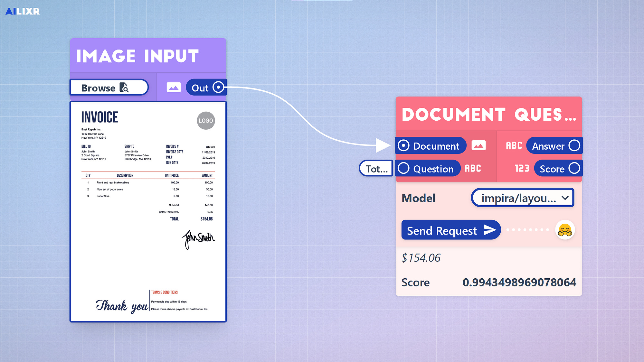Click the 123 icon beside Score

coord(522,169)
